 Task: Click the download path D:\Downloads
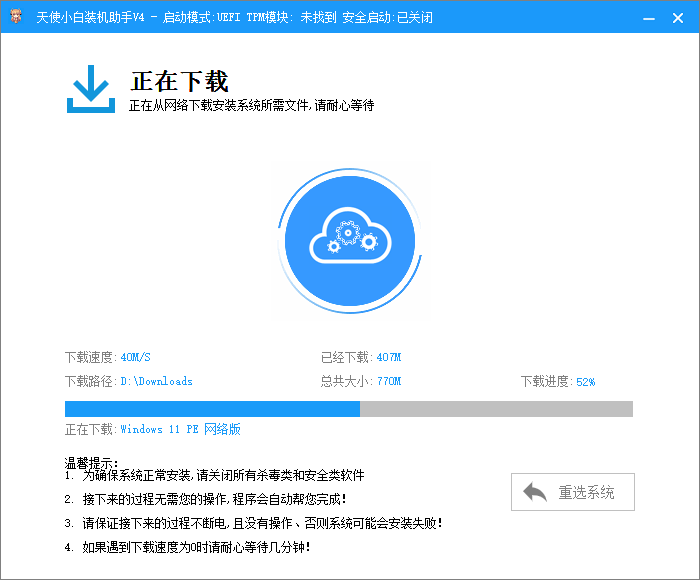(x=156, y=381)
